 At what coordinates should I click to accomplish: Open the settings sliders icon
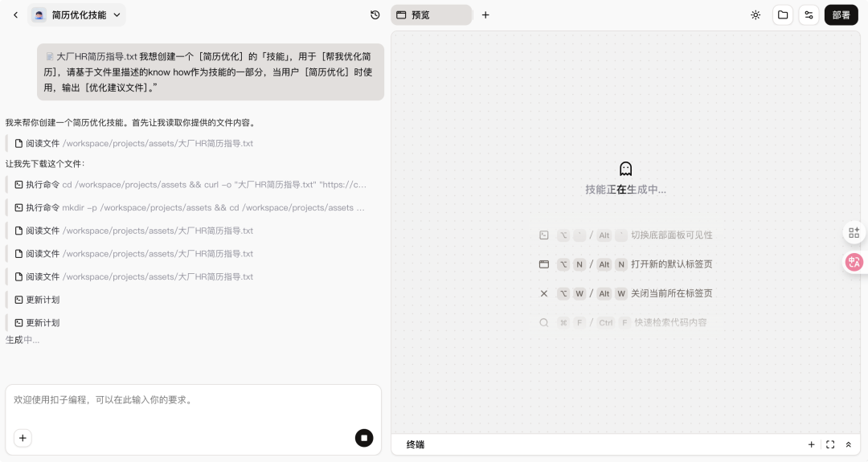pyautogui.click(x=809, y=14)
